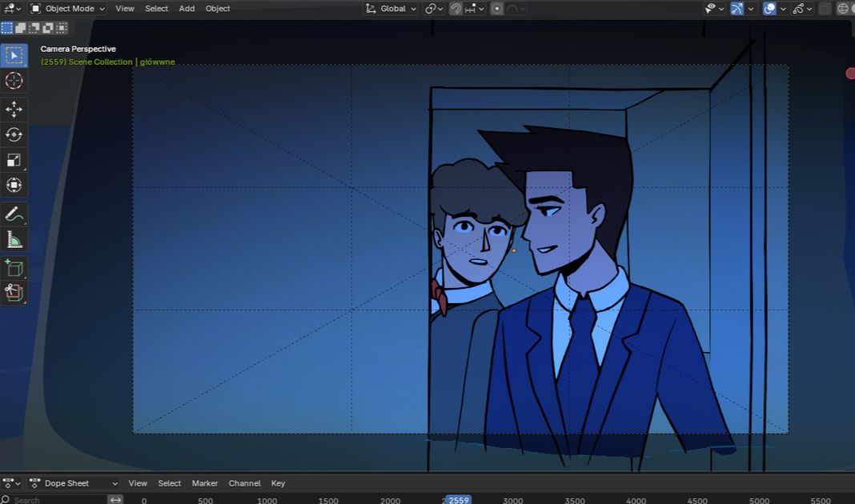Activate the Annotate pencil tool

pyautogui.click(x=14, y=214)
